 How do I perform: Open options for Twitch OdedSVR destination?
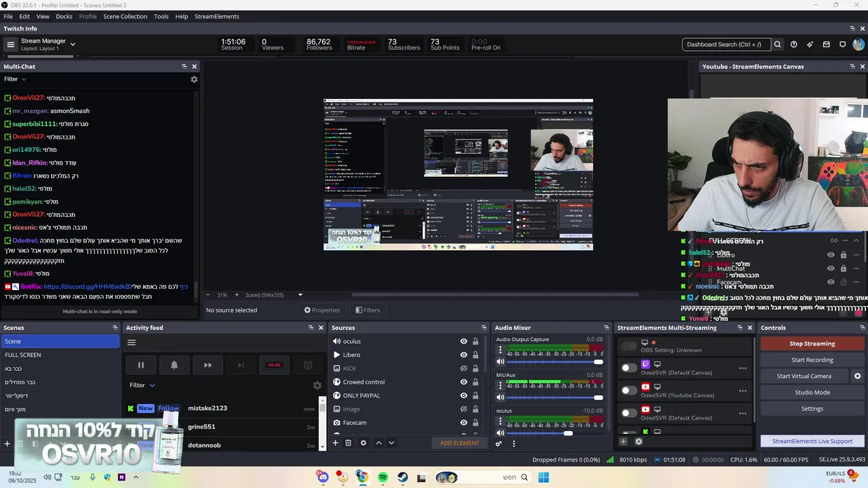point(743,369)
